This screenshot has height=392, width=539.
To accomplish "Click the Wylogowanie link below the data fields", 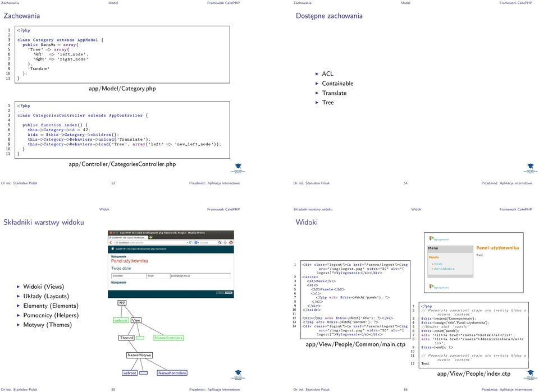I will pyautogui.click(x=118, y=282).
